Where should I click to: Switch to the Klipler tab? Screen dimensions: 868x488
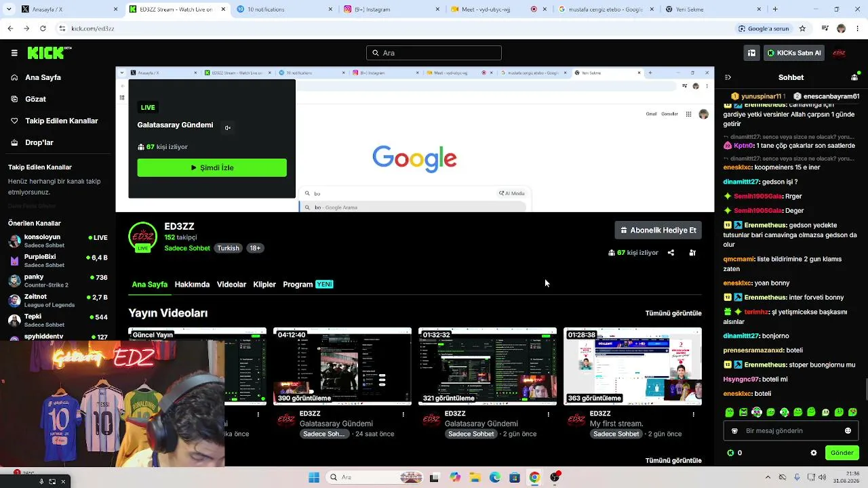coord(264,285)
